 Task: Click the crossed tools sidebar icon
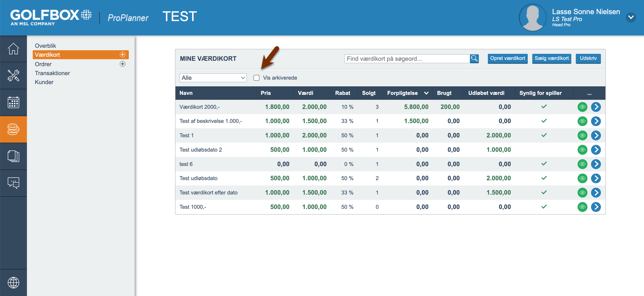coord(13,75)
